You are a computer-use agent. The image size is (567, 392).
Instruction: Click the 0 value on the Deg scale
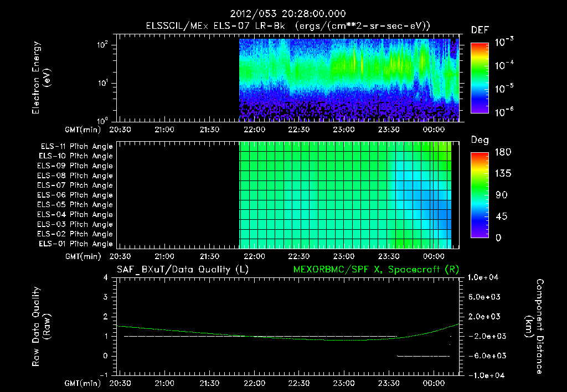point(498,238)
